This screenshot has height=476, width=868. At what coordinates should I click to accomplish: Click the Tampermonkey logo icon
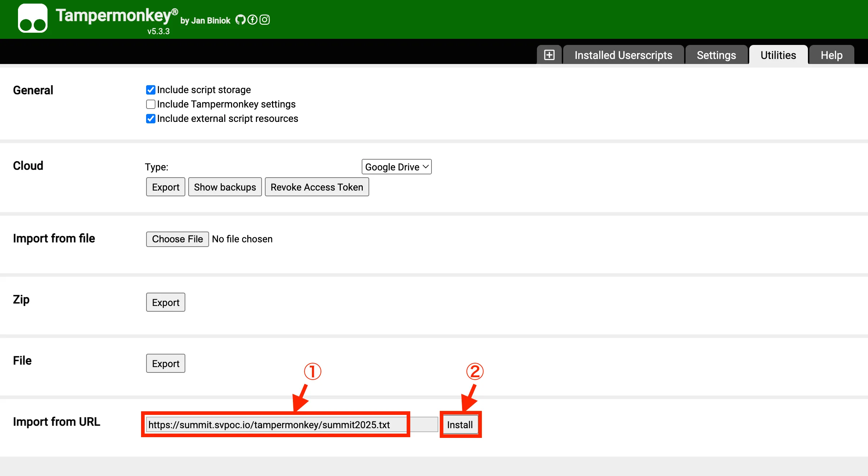(x=33, y=18)
